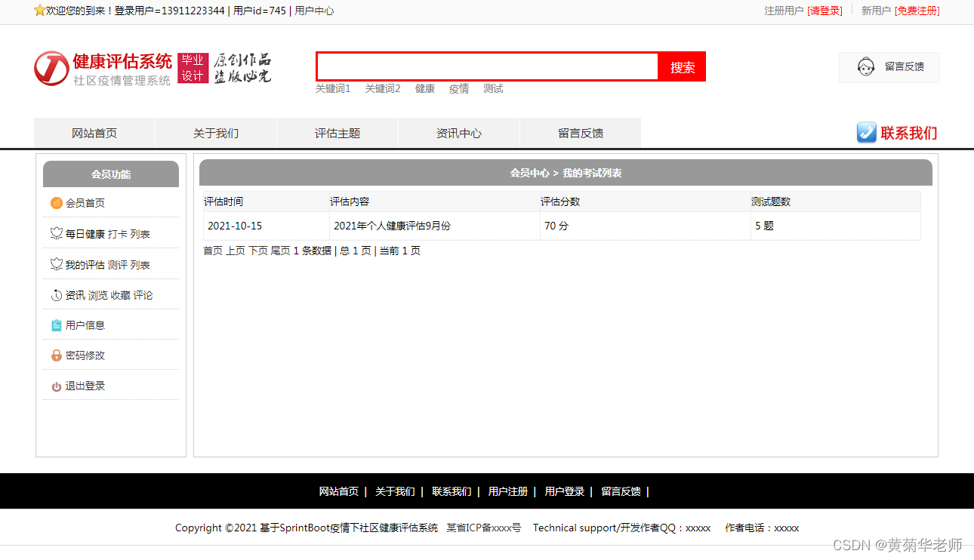
Task: Click the gold star icon in top bar
Action: pos(40,11)
